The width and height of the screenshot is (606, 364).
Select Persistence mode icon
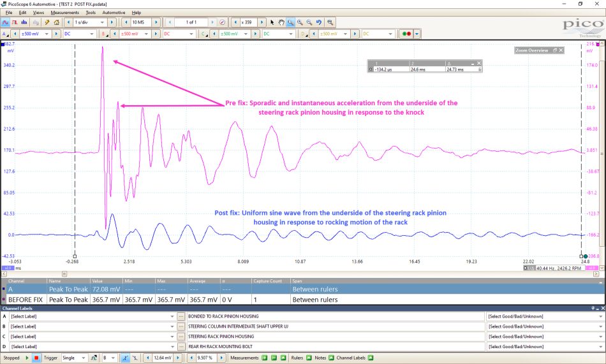point(15,22)
